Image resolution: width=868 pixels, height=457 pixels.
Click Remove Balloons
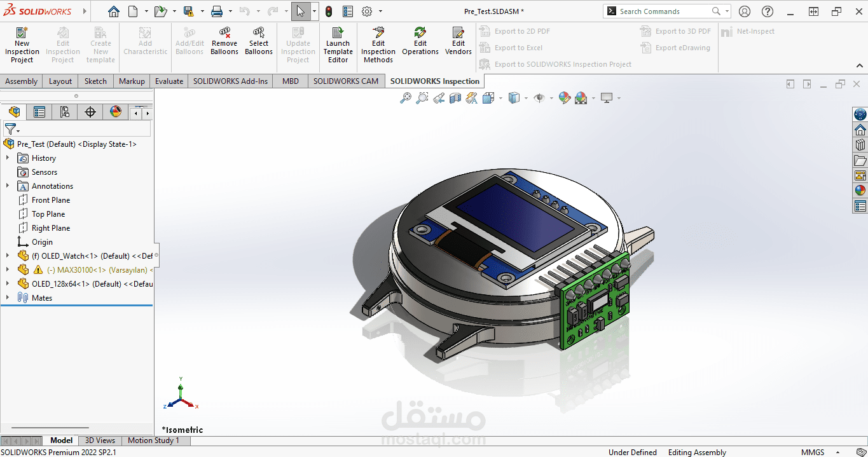[224, 41]
